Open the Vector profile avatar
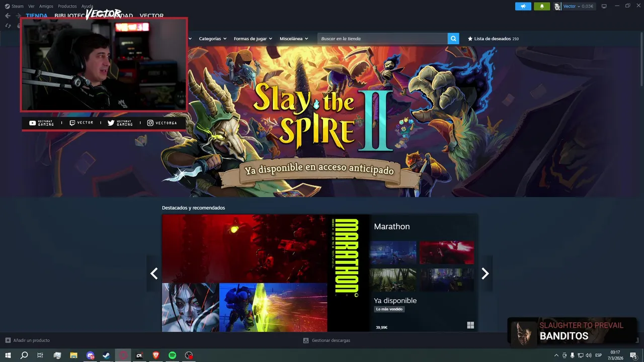The height and width of the screenshot is (362, 644). click(557, 6)
